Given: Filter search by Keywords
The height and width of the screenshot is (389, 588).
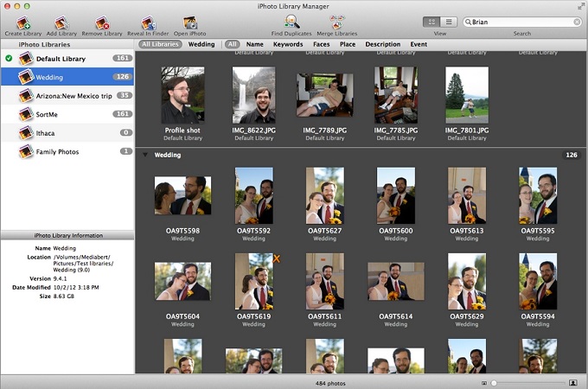Looking at the screenshot, I should [288, 44].
